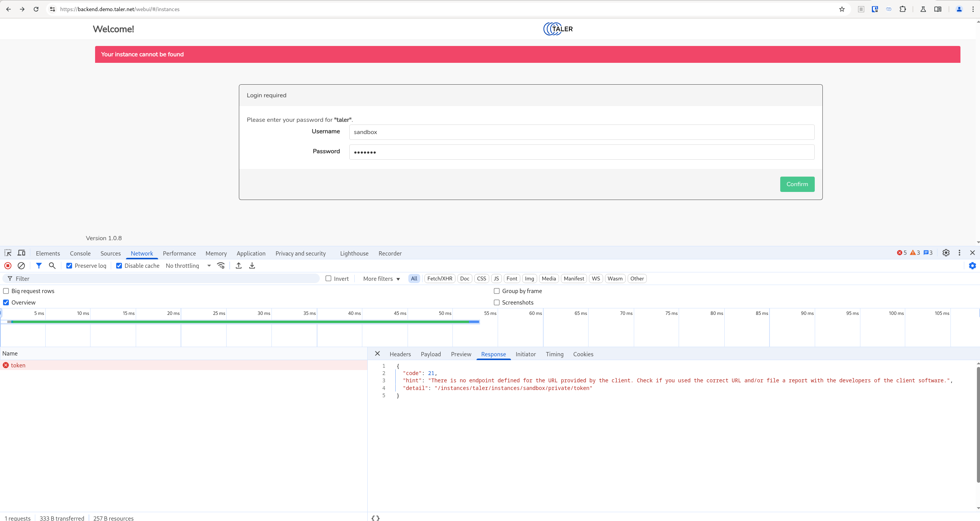Open network search with magnifier icon
The image size is (980, 521).
click(52, 265)
